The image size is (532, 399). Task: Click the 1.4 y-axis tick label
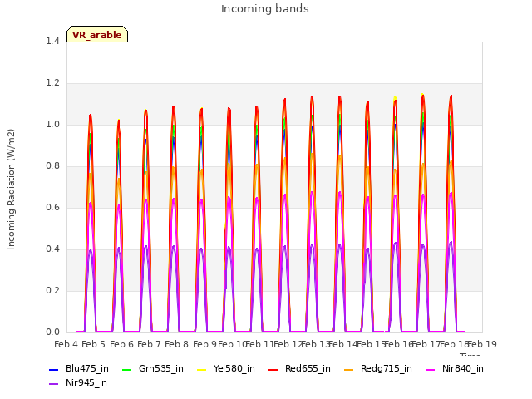pyautogui.click(x=52, y=41)
